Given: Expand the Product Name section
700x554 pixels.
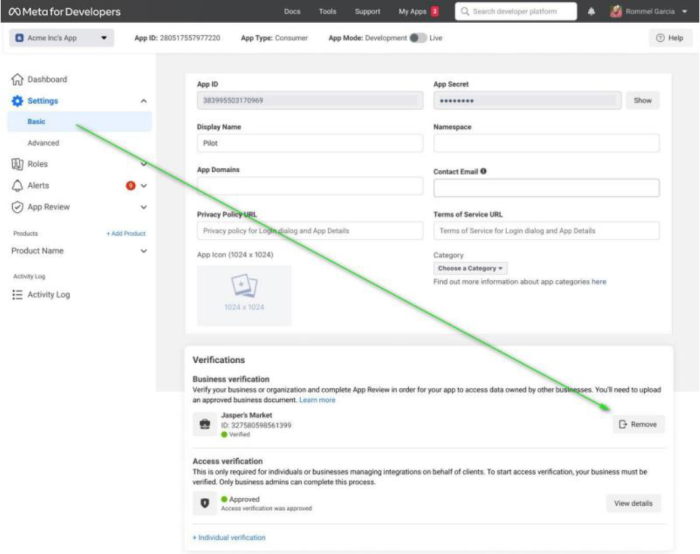Looking at the screenshot, I should pos(143,251).
